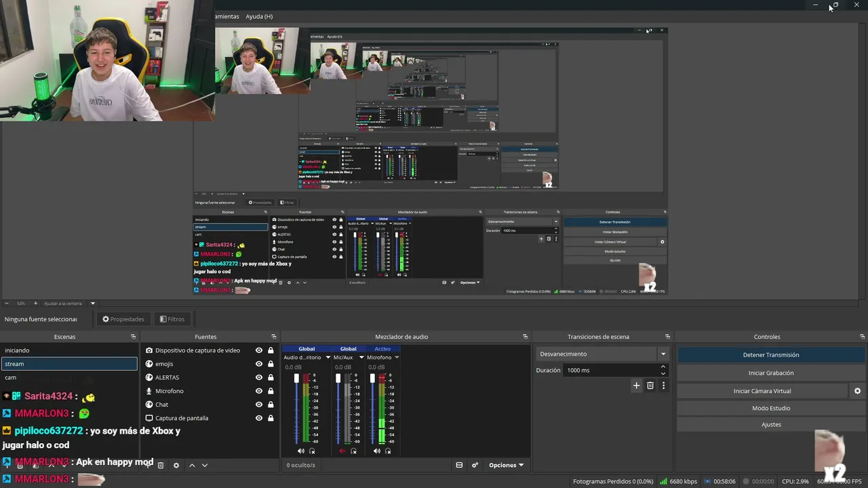Image resolution: width=868 pixels, height=488 pixels.
Task: Toggle monitoring for Microfono channel
Action: pyautogui.click(x=387, y=451)
